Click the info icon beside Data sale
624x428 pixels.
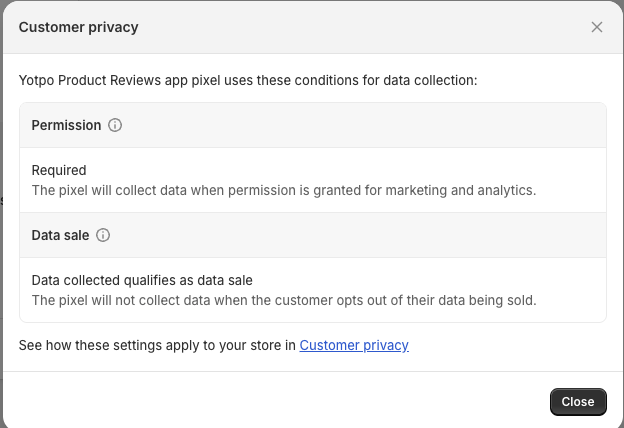coord(103,235)
